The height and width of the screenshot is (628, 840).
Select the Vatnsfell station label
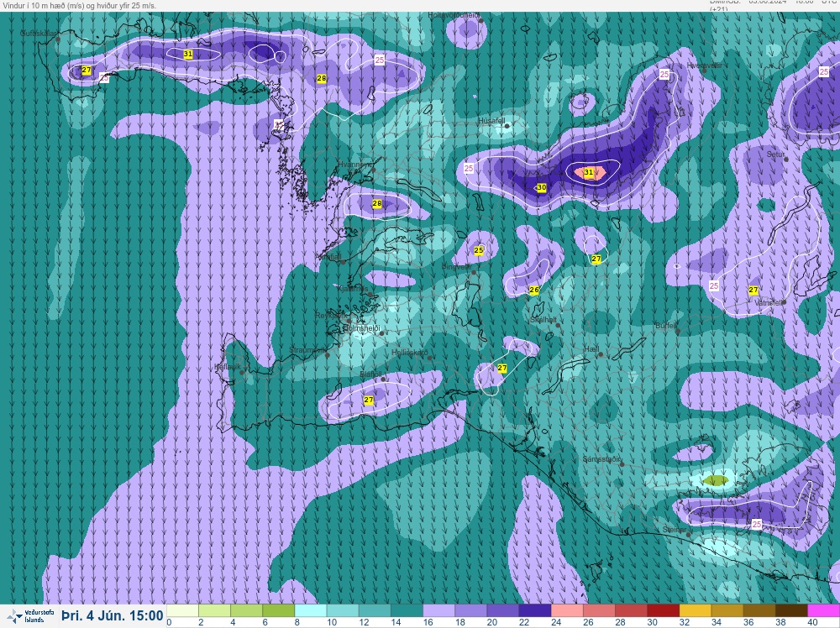pyautogui.click(x=769, y=303)
